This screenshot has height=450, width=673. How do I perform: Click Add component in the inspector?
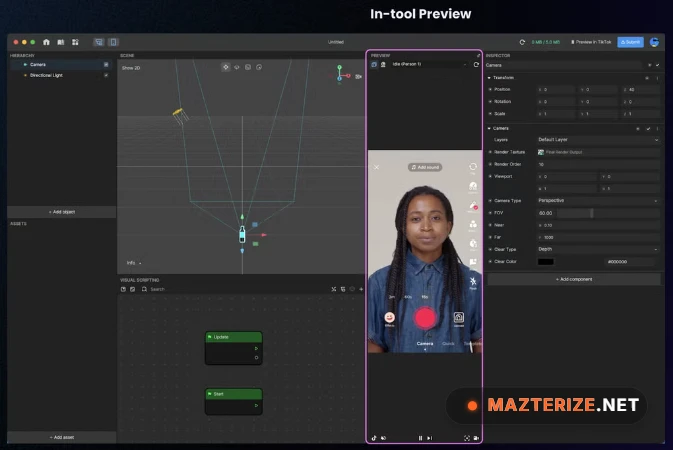click(573, 279)
